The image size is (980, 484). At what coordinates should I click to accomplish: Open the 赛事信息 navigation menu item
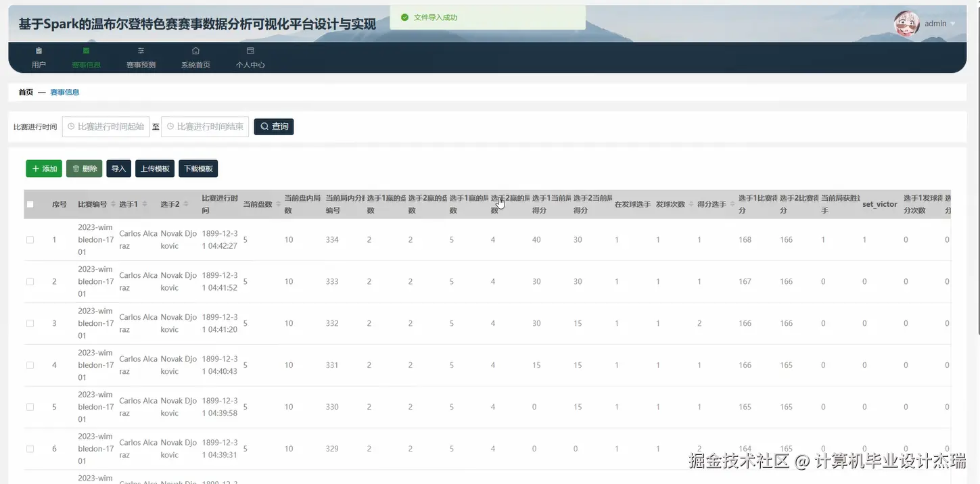86,58
